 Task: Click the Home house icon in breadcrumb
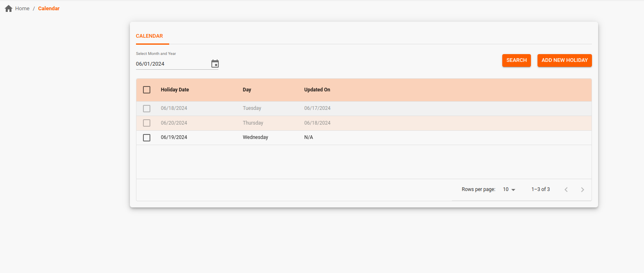tap(9, 9)
